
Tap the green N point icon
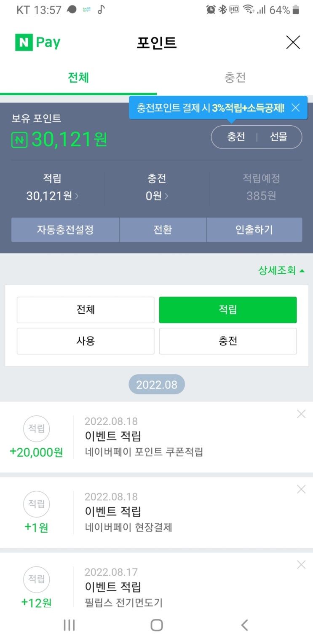pyautogui.click(x=19, y=140)
